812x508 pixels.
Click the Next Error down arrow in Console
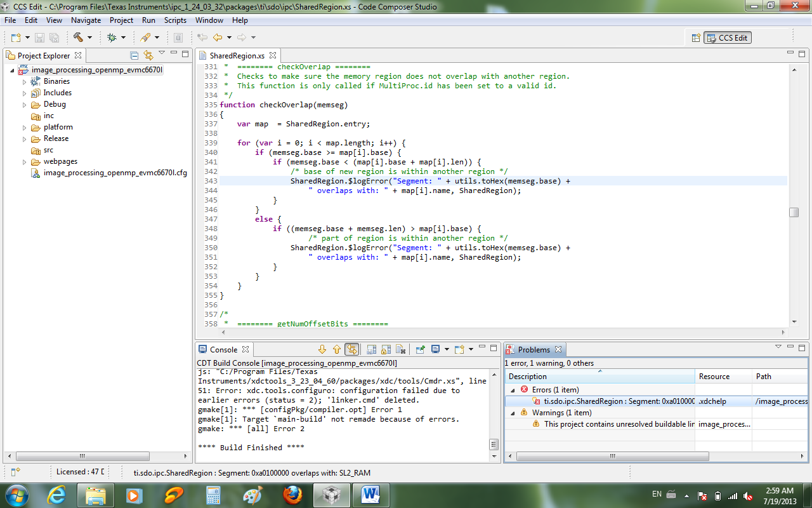[x=322, y=349]
